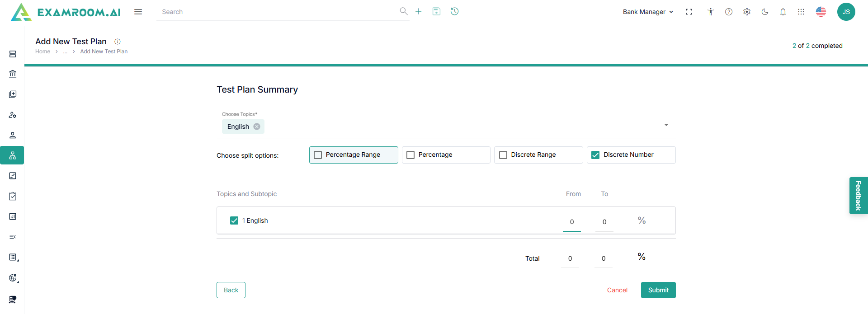Click the Submit button
This screenshot has width=868, height=314.
tap(658, 290)
